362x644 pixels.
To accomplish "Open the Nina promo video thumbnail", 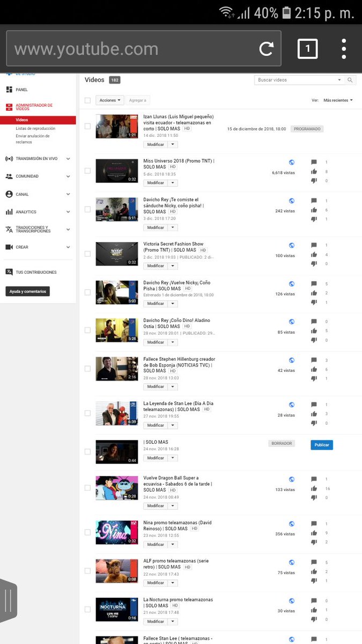I will tap(117, 532).
